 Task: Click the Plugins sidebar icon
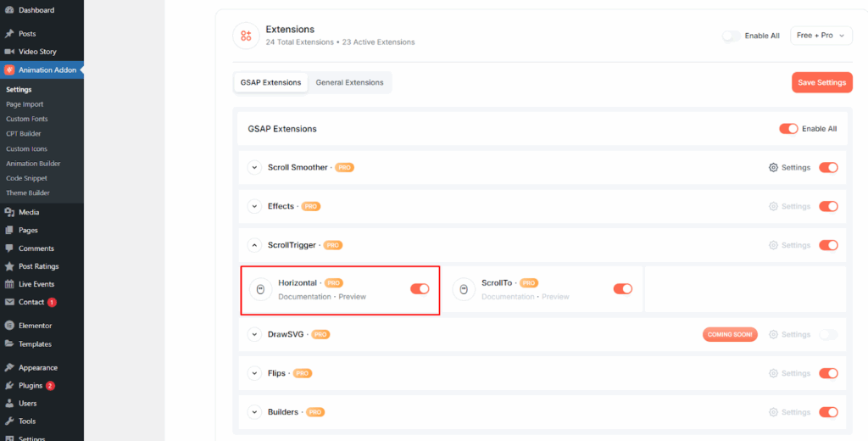(x=9, y=386)
